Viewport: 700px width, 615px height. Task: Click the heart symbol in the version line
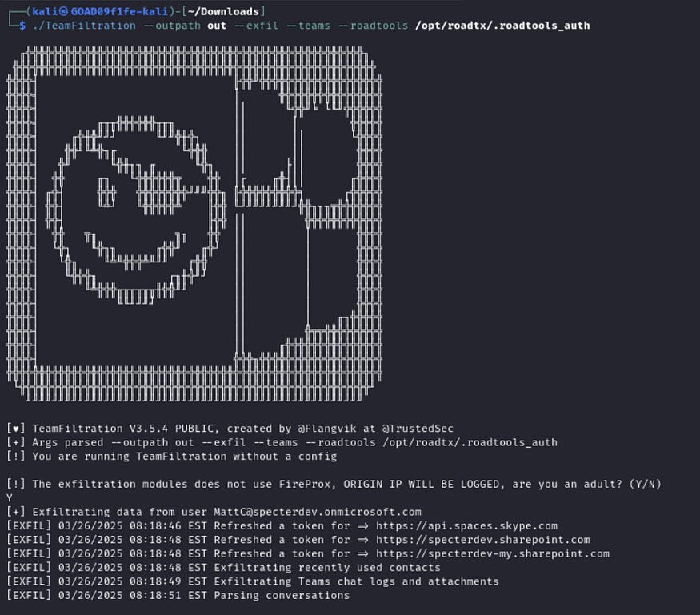[x=16, y=429]
